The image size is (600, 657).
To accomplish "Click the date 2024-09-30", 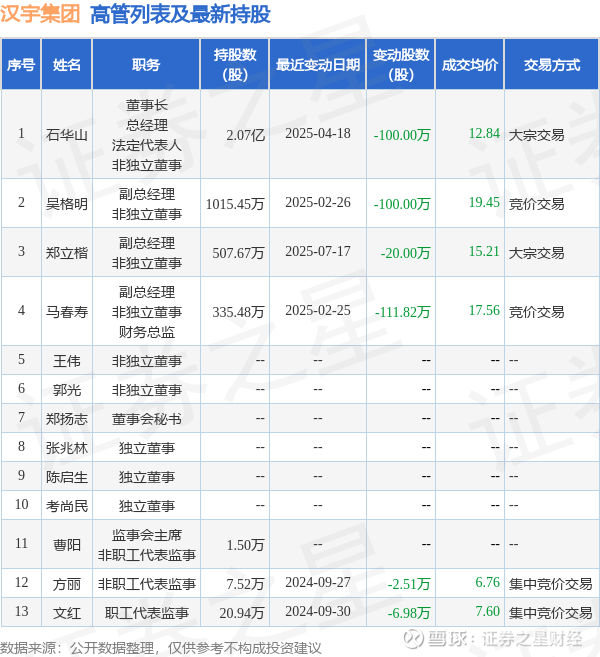I will coord(318,611).
